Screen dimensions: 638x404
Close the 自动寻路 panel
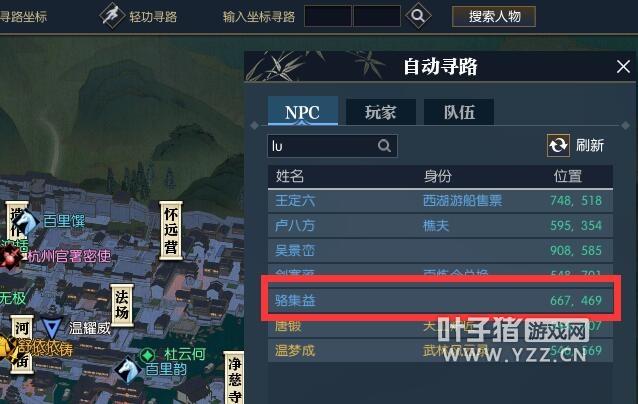[623, 66]
